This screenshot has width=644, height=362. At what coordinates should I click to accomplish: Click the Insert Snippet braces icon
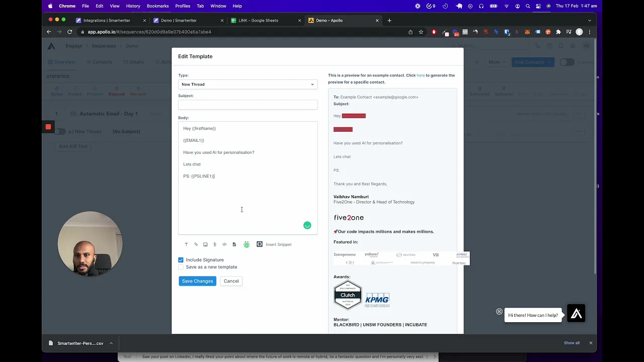[x=260, y=244]
